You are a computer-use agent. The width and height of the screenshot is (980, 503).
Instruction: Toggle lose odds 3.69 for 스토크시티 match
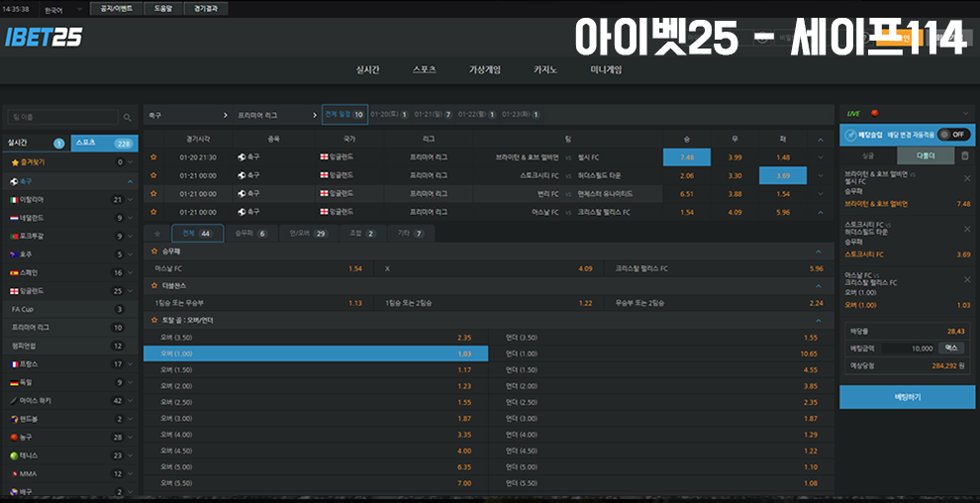click(x=783, y=175)
